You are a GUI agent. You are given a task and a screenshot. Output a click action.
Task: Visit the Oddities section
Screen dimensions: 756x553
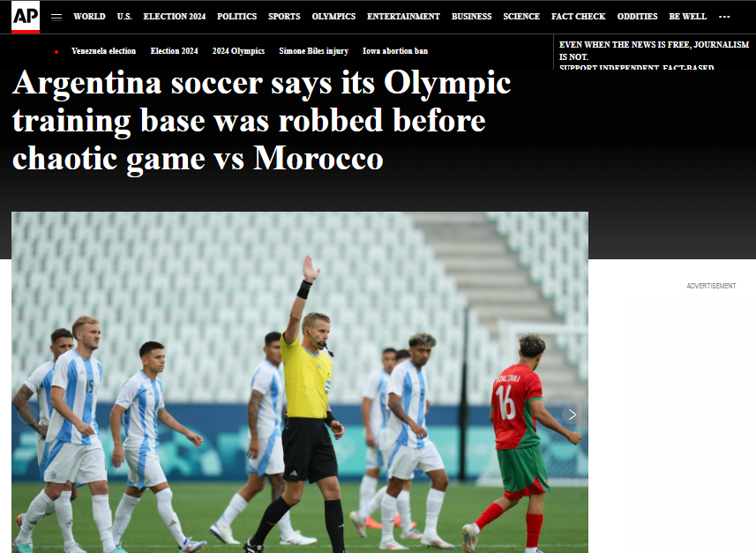[x=637, y=17]
